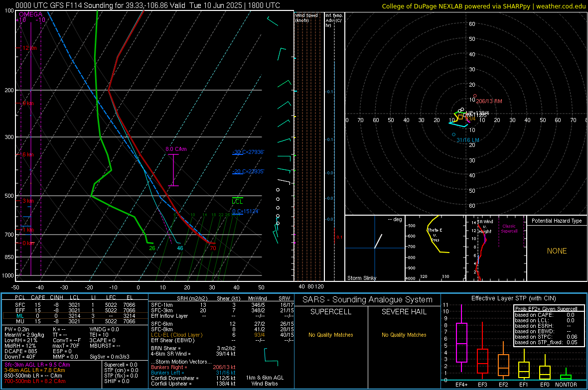Click the Effective Layer STP (with CIN) title
The height and width of the screenshot is (390, 588).
pos(514,298)
